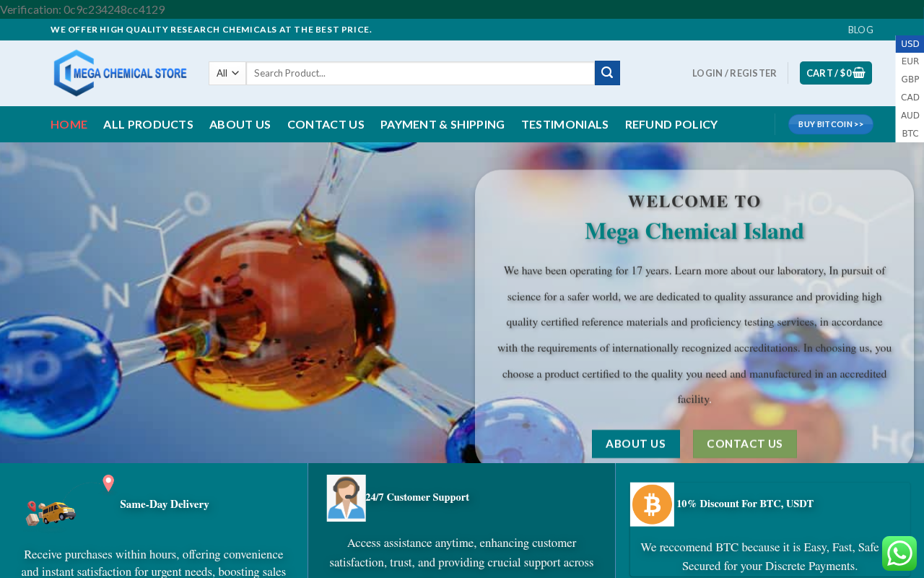Click the Bitcoin discount icon
Screen dimensions: 924x578
click(652, 504)
